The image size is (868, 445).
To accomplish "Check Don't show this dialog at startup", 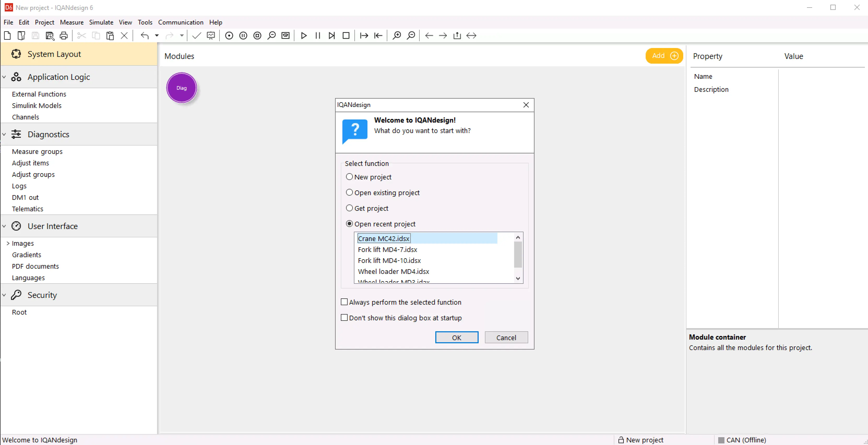I will (344, 318).
